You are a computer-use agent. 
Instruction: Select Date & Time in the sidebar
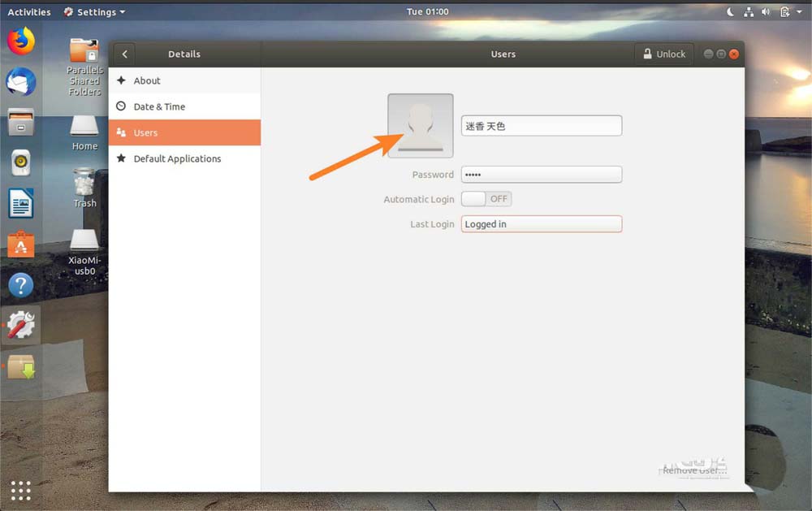point(184,106)
